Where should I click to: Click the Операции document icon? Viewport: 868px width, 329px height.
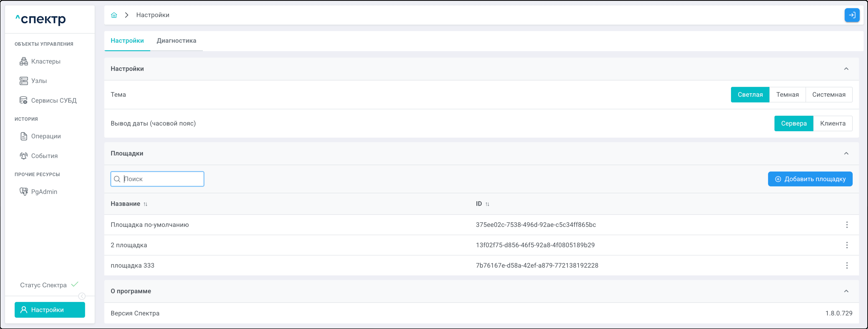[x=23, y=136]
